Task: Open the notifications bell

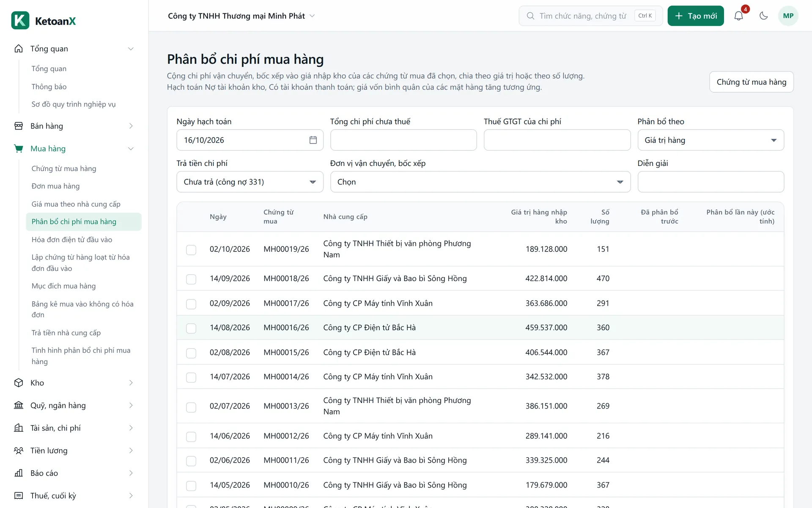Action: click(738, 16)
